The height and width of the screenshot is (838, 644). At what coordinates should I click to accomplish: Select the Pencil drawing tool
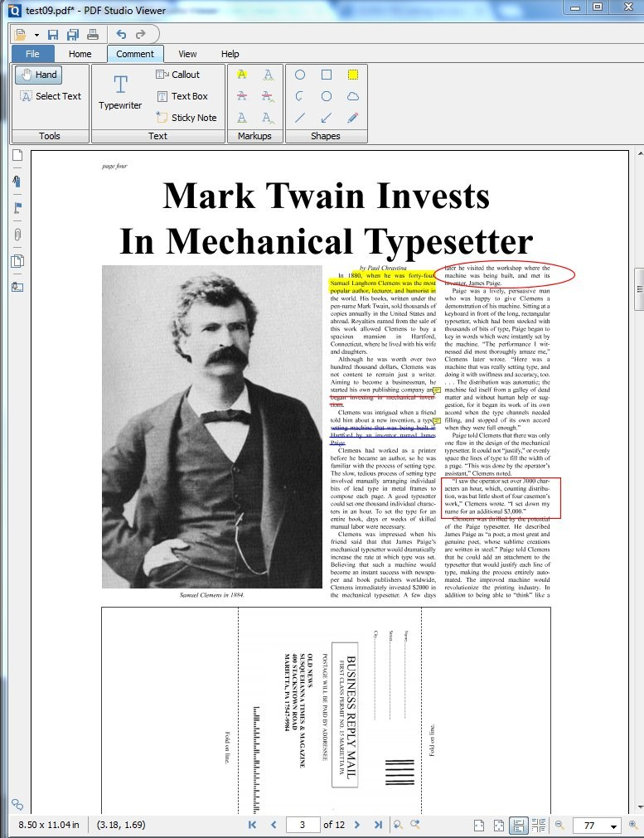tap(353, 118)
